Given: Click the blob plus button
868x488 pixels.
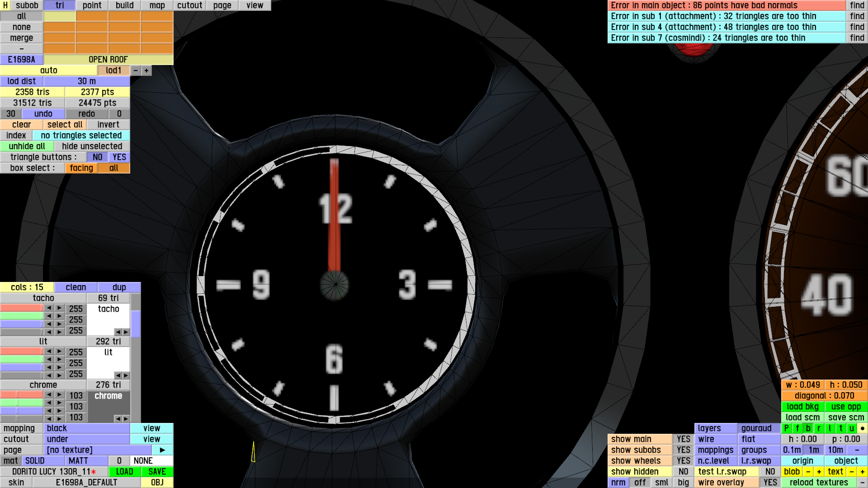Looking at the screenshot, I should click(x=819, y=472).
